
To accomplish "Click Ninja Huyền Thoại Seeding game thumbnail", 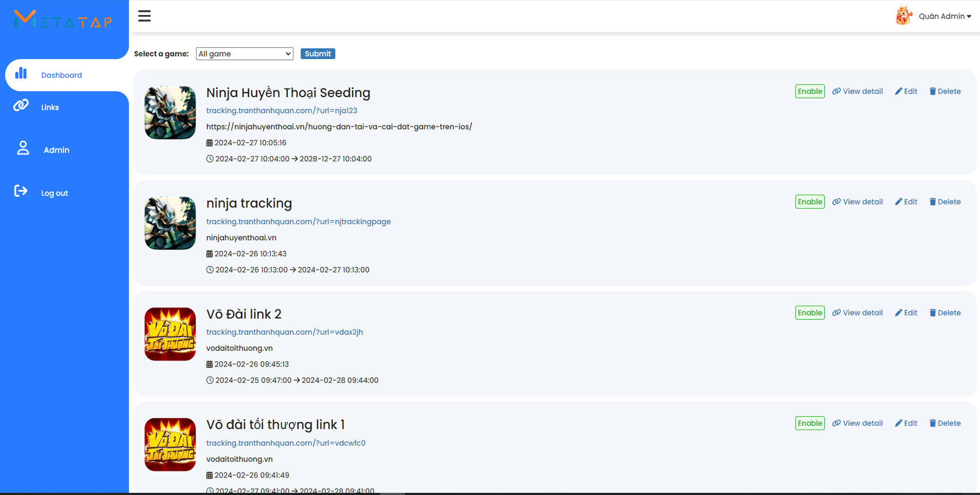I will point(170,113).
